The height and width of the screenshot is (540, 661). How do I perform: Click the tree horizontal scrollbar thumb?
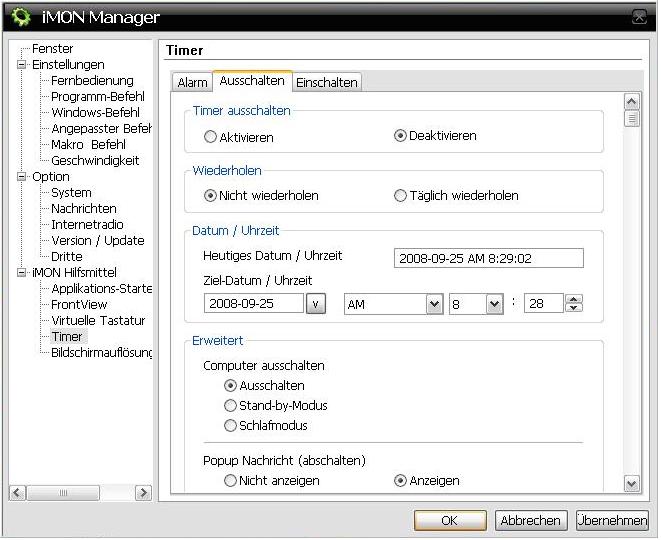coord(63,492)
